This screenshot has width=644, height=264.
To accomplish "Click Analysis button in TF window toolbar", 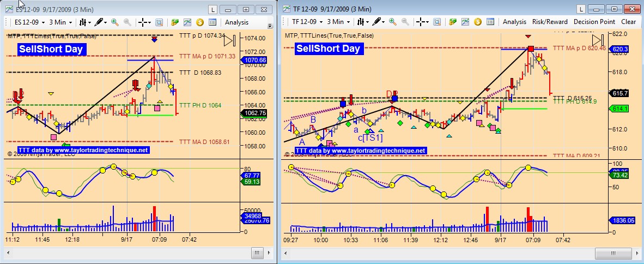I will [514, 22].
